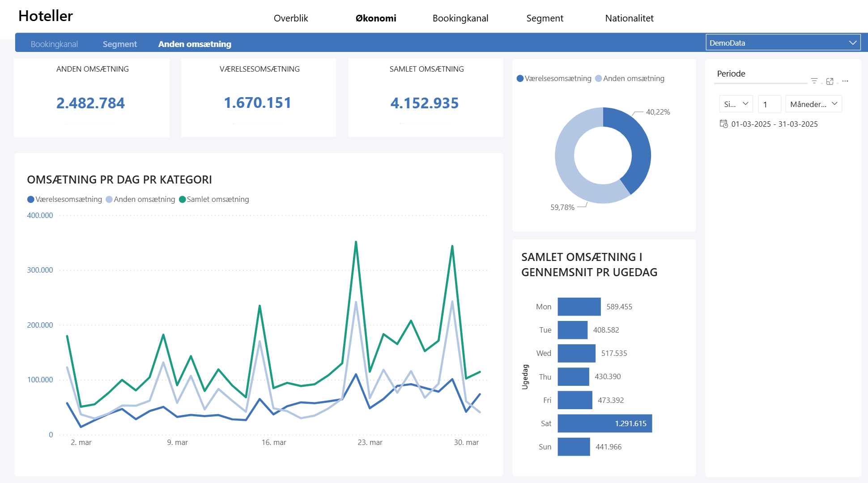Click the Mon bar in weekday chart
Screen dimensions: 868x483
point(579,307)
